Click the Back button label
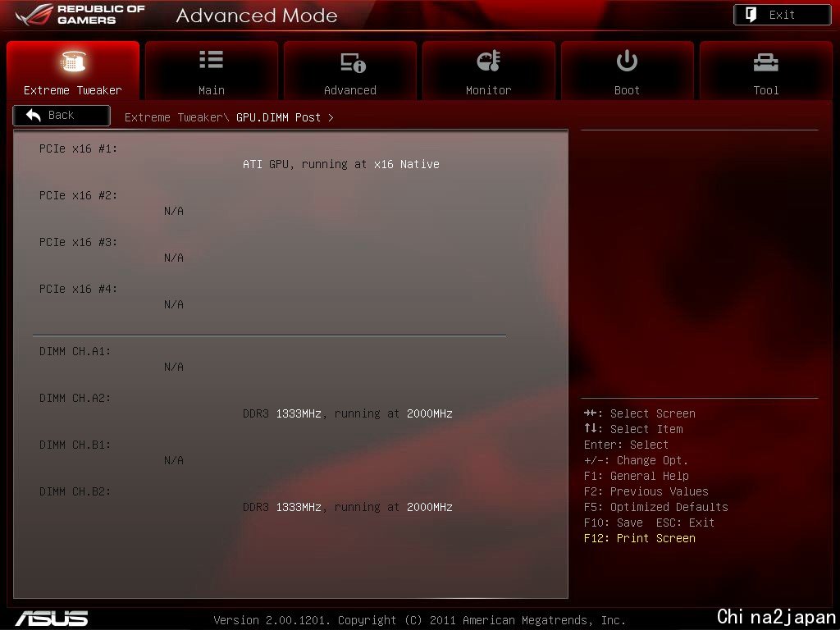The width and height of the screenshot is (840, 630). point(61,115)
